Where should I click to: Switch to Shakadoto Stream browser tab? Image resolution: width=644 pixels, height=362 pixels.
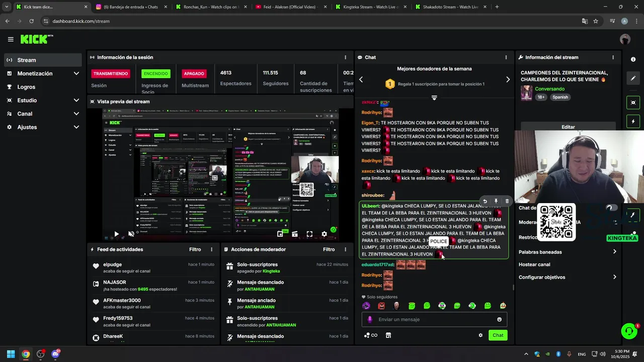click(x=451, y=7)
